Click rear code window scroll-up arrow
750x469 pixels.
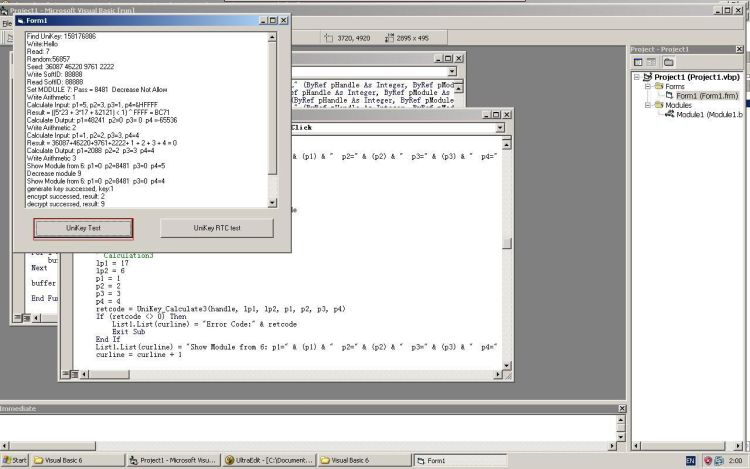(458, 88)
